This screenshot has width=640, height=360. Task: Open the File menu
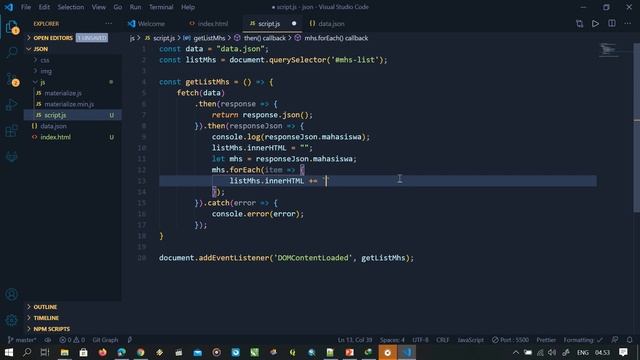coord(26,7)
